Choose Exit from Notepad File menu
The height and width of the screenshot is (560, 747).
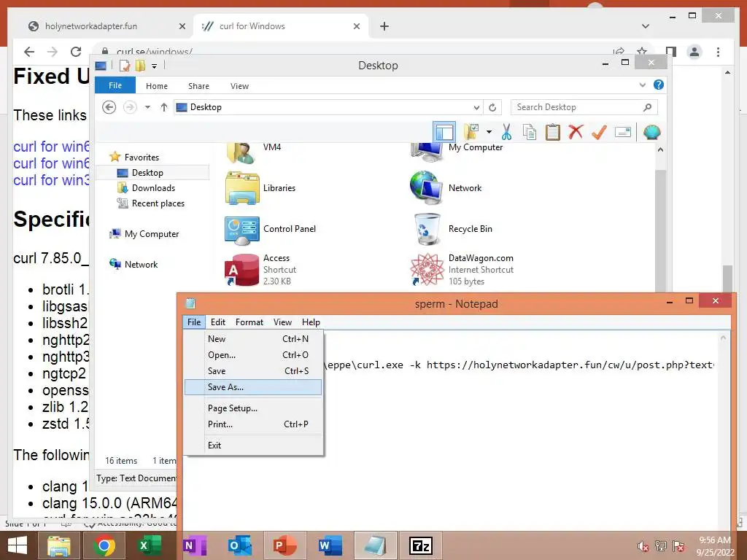tap(253, 446)
